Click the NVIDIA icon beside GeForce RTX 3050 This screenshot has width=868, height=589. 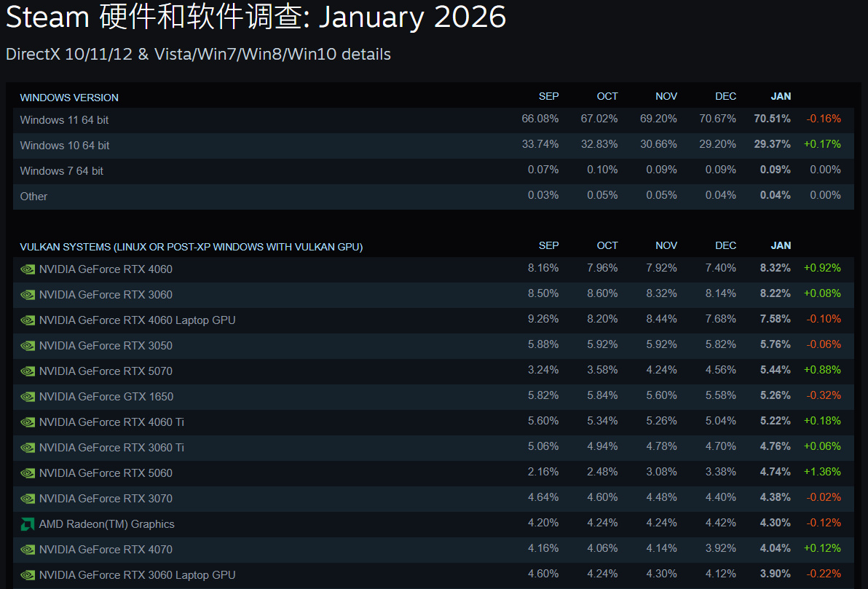coord(28,346)
